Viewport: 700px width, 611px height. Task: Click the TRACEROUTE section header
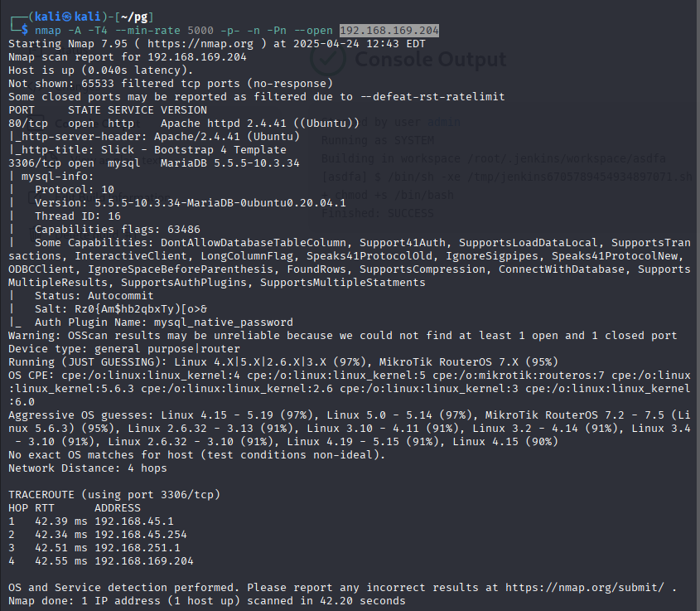point(45,494)
